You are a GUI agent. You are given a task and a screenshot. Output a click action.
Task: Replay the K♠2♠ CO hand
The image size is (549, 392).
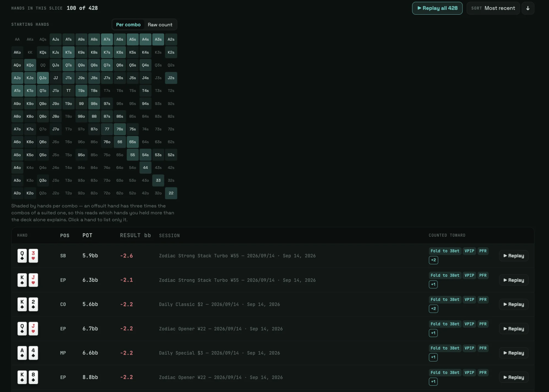[514, 304]
